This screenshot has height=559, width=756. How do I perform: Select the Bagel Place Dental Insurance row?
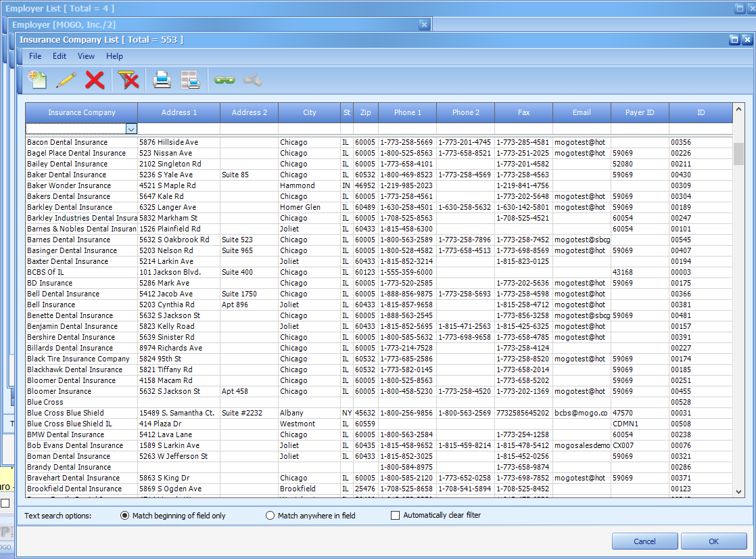point(379,153)
